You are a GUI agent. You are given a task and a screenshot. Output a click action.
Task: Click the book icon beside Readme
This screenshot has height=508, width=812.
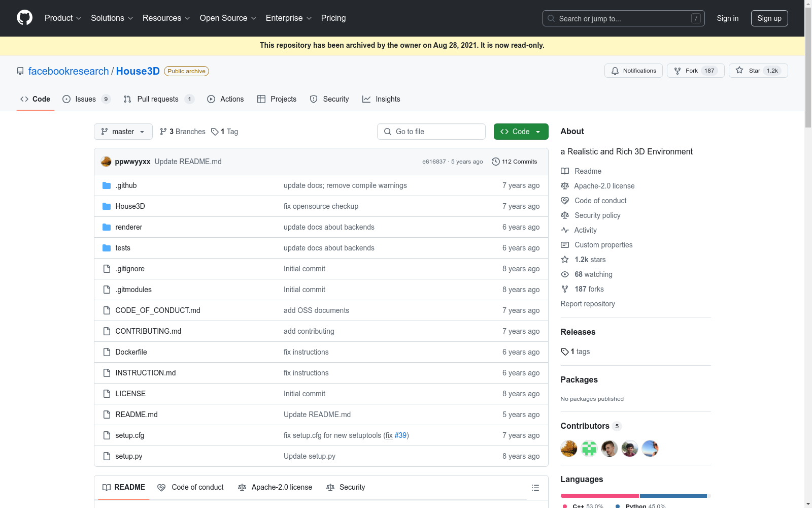click(565, 171)
